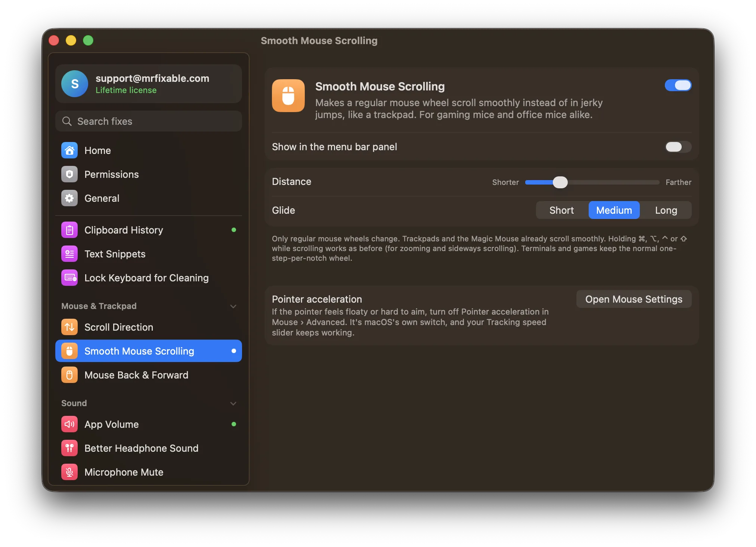
Task: Click the Better Headphone Sound earbuds icon
Action: coord(69,448)
